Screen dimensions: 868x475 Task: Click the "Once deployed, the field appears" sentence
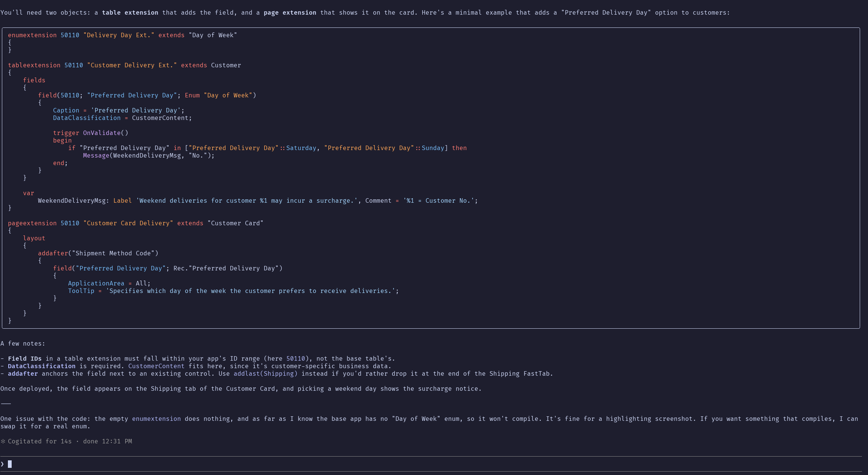tap(241, 389)
